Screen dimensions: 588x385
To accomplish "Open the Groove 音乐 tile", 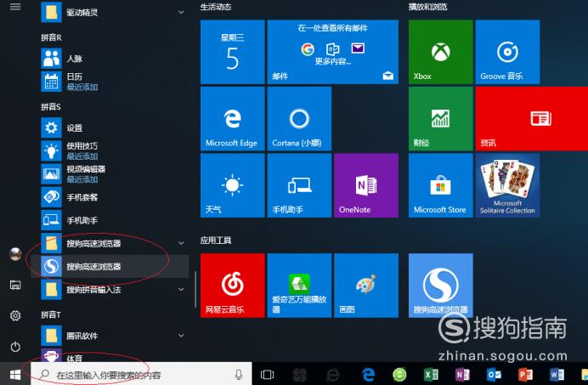I will pyautogui.click(x=507, y=52).
